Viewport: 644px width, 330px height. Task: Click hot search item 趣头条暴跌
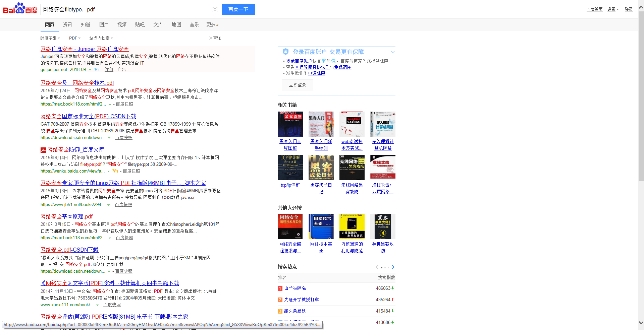click(x=295, y=311)
